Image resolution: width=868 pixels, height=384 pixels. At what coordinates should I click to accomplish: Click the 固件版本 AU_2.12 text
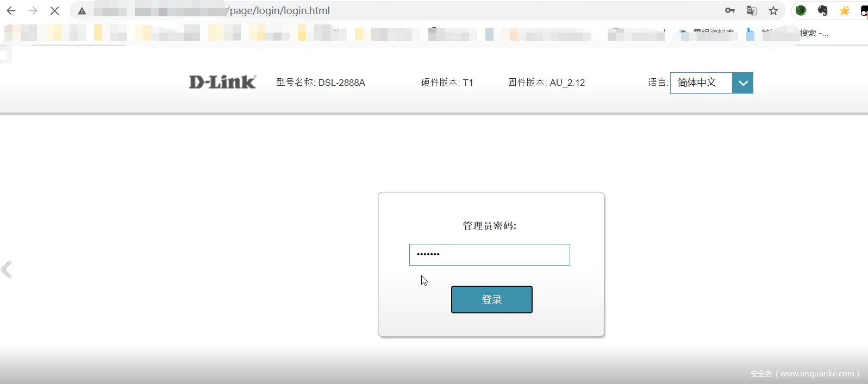[546, 83]
